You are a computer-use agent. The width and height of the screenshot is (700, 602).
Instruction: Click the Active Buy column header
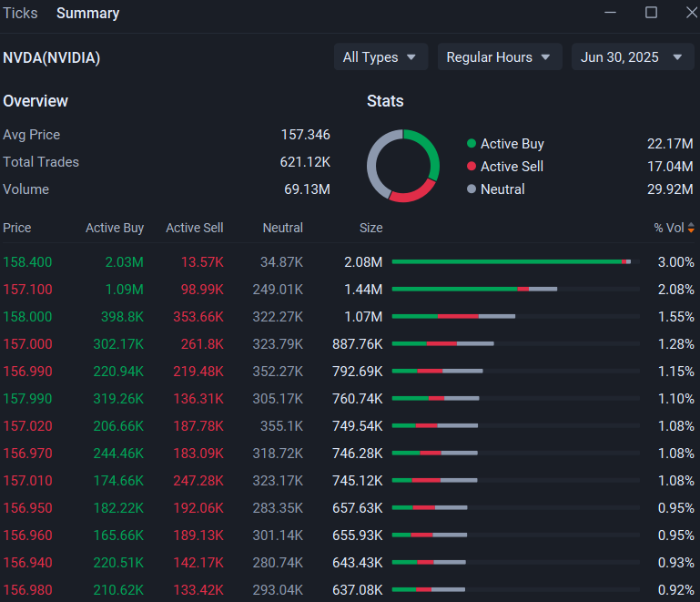tap(115, 228)
